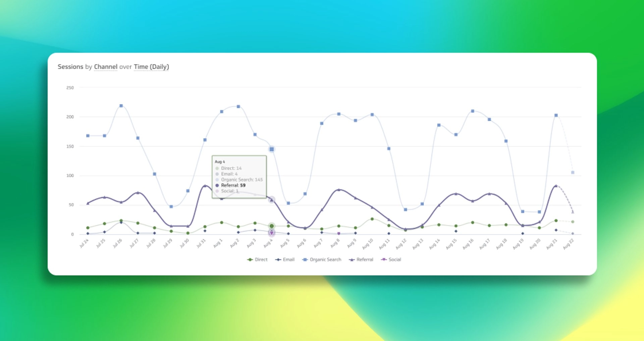644x341 pixels.
Task: Click the Organic Search point on Jul 26
Action: tap(121, 106)
